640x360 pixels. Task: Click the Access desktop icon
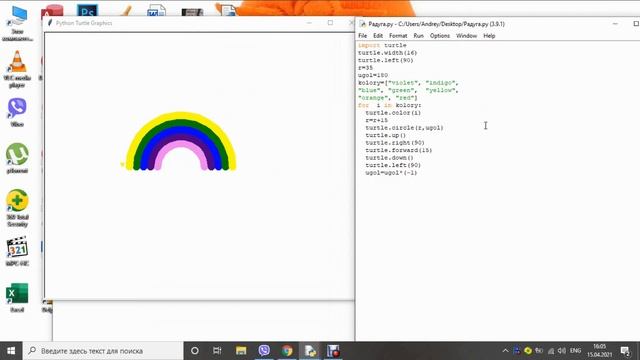(52, 11)
